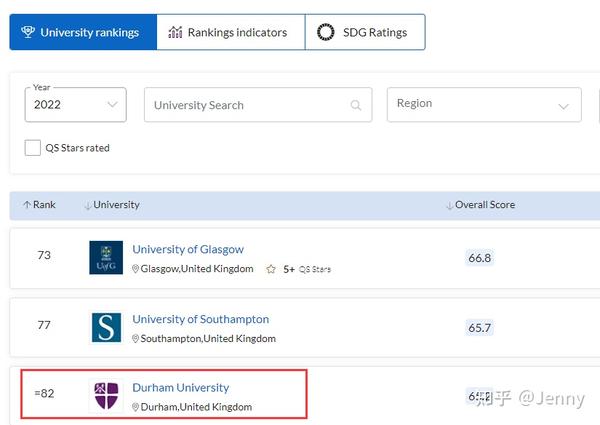Click the QS Stars rated label

(x=77, y=148)
